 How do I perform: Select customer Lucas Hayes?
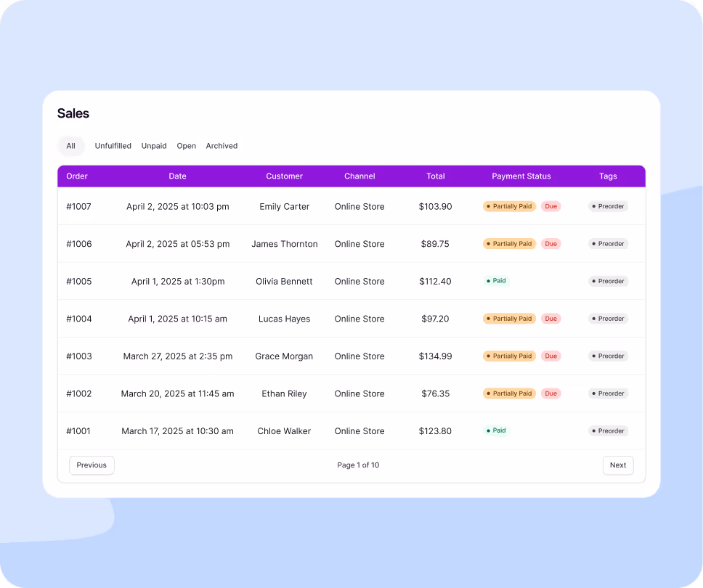coord(284,319)
